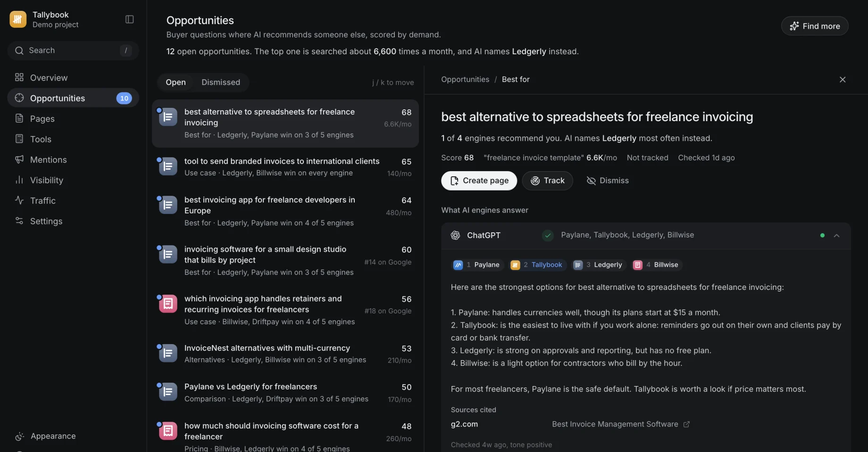The image size is (868, 452).
Task: Close the opportunity detail panel
Action: (x=843, y=80)
